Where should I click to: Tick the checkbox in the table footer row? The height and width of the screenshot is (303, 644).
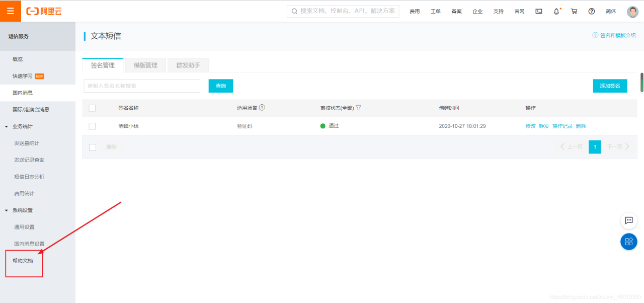coord(92,146)
